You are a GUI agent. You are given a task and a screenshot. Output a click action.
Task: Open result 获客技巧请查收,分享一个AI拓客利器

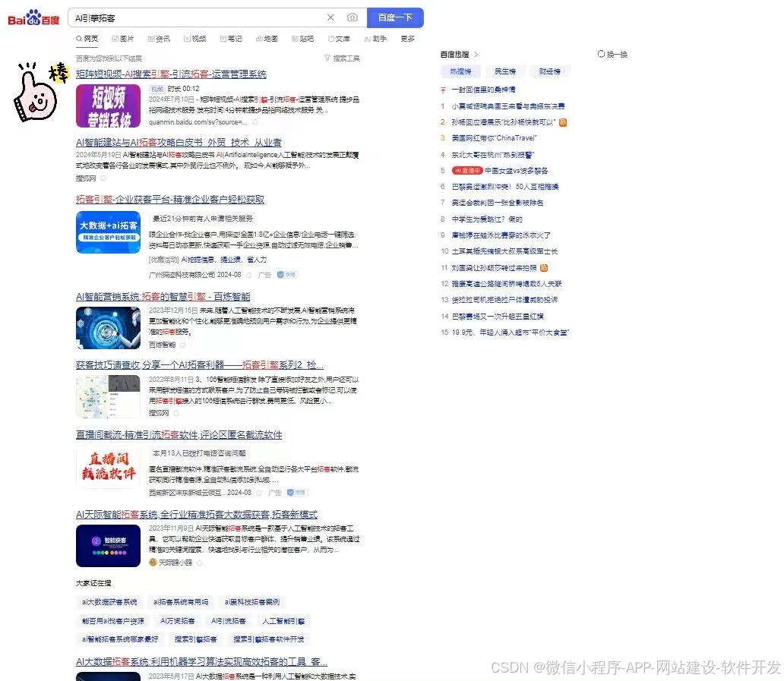point(200,364)
